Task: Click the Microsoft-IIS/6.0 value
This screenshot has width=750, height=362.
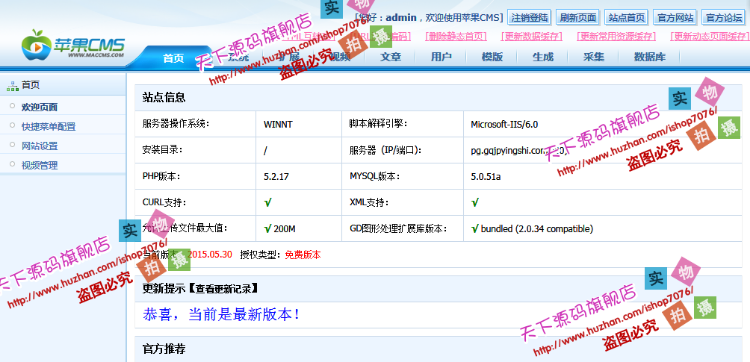Action: (x=504, y=125)
